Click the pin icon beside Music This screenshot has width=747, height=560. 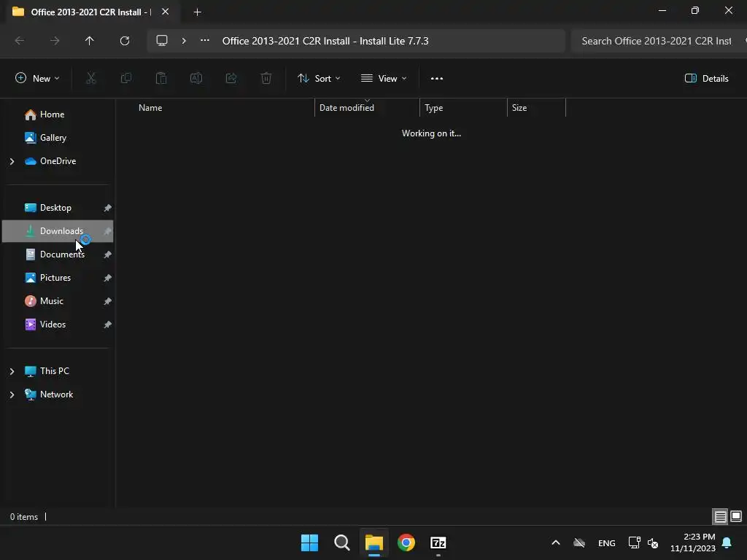tap(108, 301)
